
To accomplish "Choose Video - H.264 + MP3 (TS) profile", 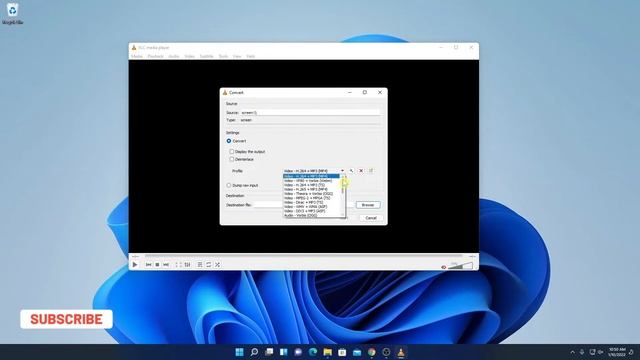I will coord(311,185).
